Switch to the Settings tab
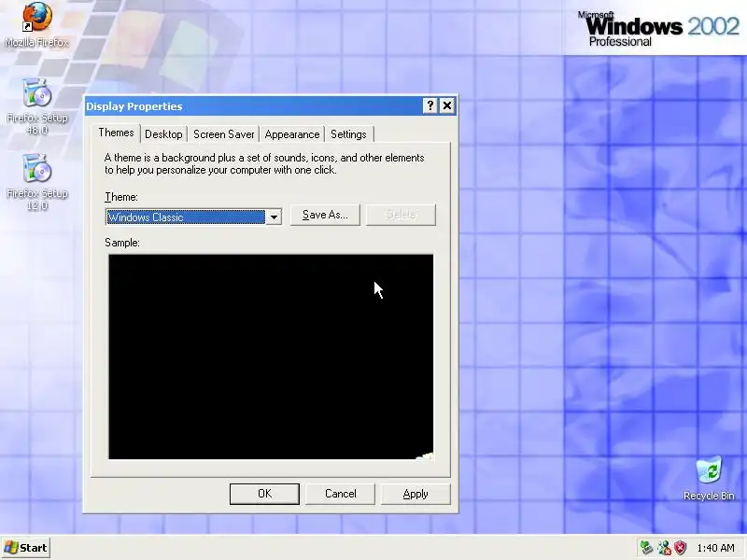This screenshot has width=747, height=560. click(x=348, y=134)
